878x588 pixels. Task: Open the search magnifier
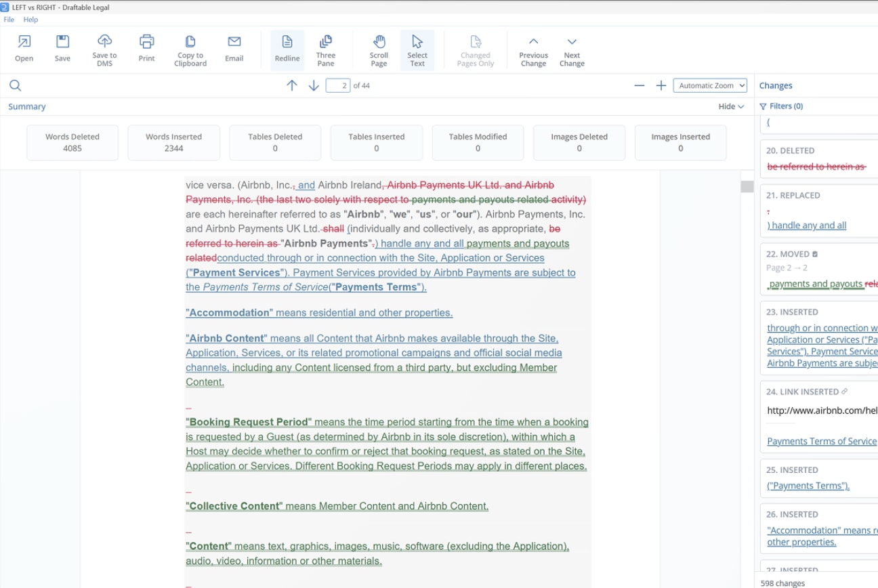pos(14,85)
